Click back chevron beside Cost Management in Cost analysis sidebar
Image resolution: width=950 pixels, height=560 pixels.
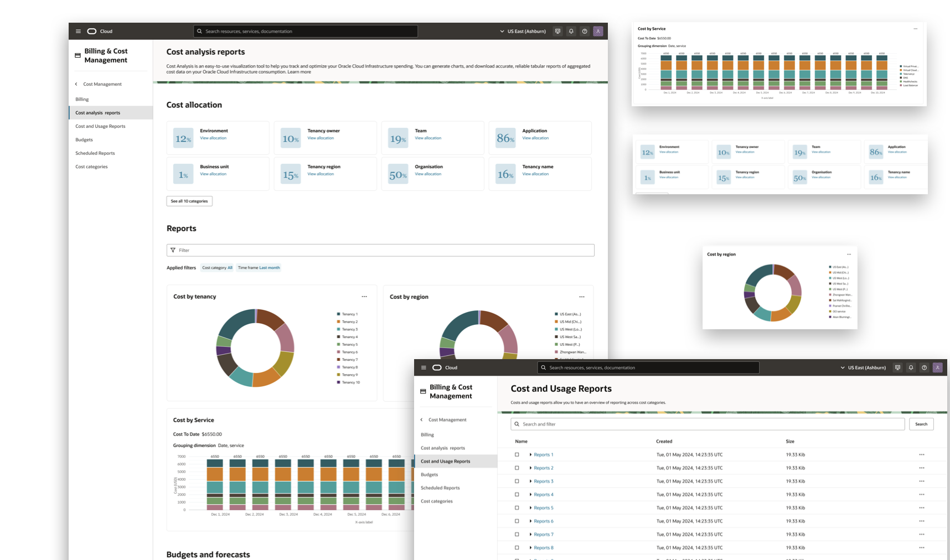pos(76,84)
